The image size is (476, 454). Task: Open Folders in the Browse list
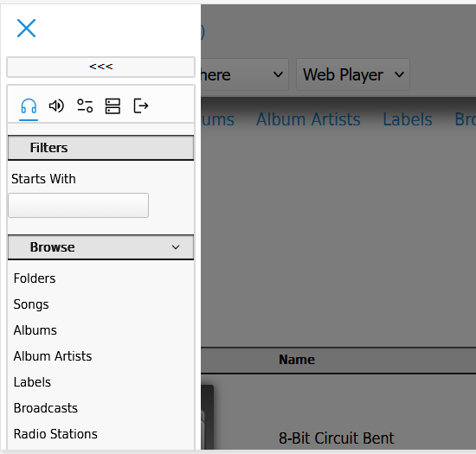[x=35, y=278]
